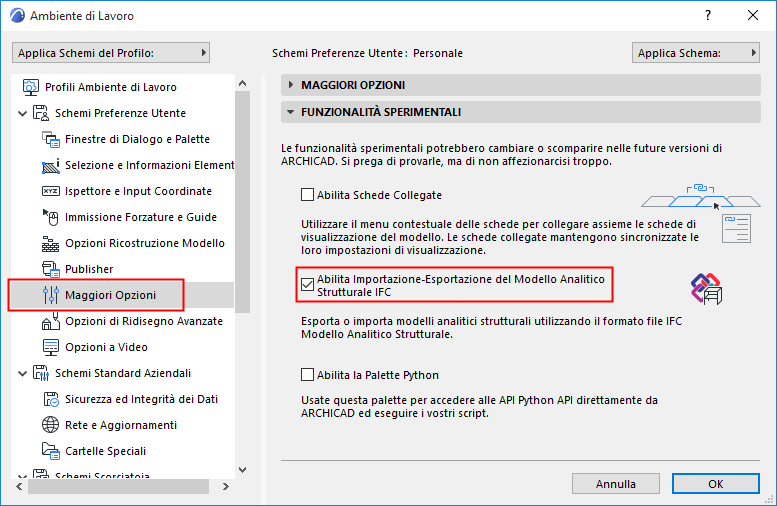The height and width of the screenshot is (506, 777).
Task: Select Rete e Aggiornamenti tree item
Action: tap(121, 425)
